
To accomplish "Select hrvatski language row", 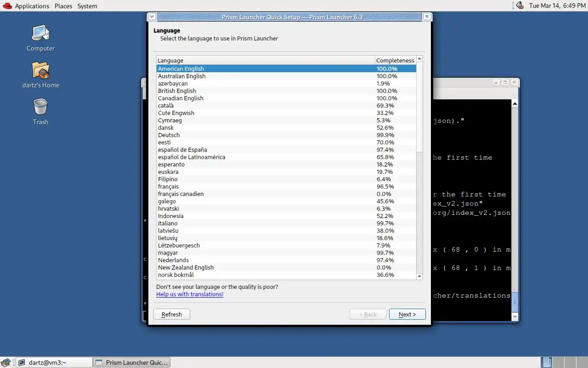I will [x=286, y=208].
